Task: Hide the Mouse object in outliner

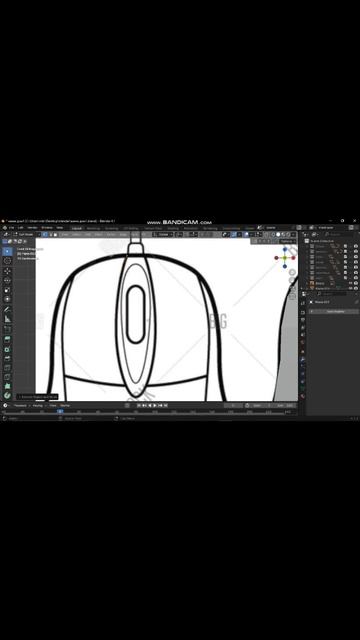Action: pos(350,283)
